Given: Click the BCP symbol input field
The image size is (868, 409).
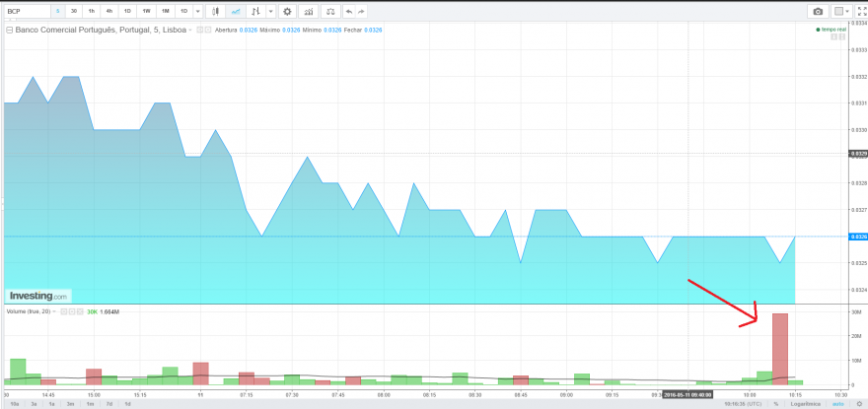Looking at the screenshot, I should (28, 11).
